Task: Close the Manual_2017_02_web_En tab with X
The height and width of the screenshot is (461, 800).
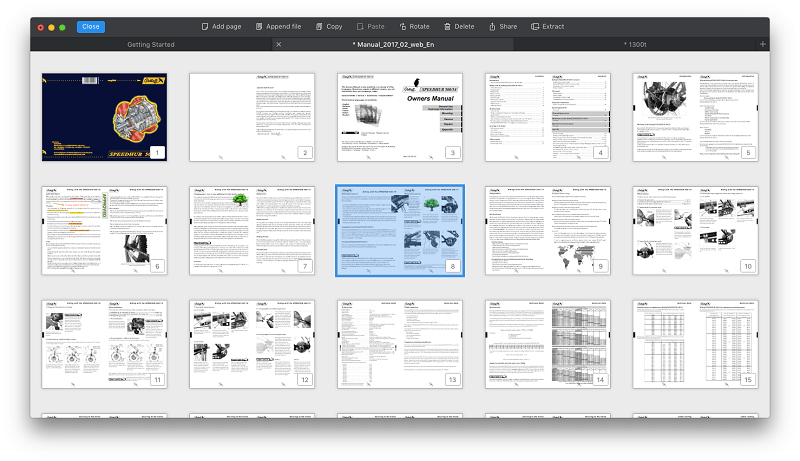Action: [x=279, y=44]
